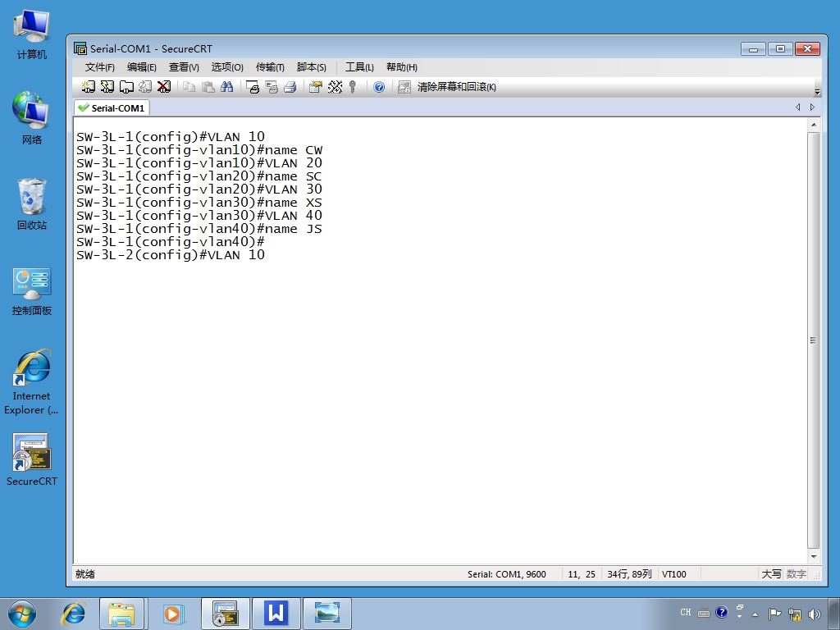Viewport: 840px width, 630px height.
Task: Click terminal line 'SW-3L-2(config)#VLAN 10'
Action: pos(171,255)
